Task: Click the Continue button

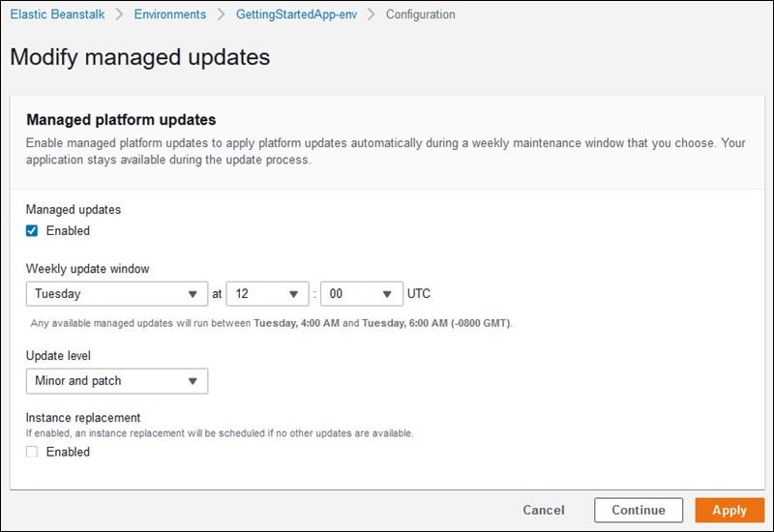Action: [x=638, y=511]
